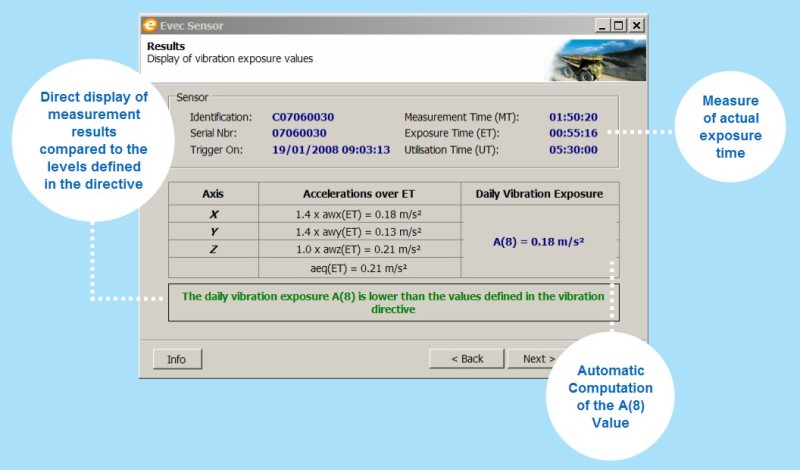
Task: Click the green daily vibration exposure message
Action: click(393, 303)
